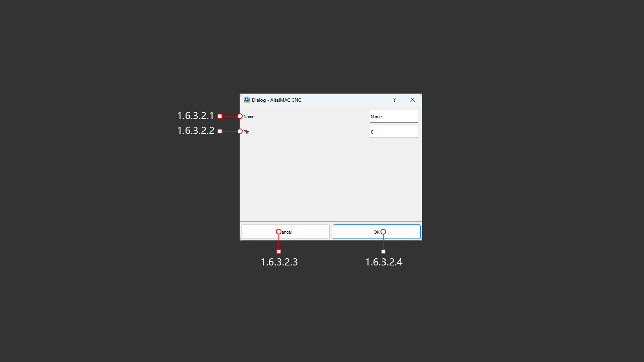Click red square marker beside 1.6.3.2.1
The width and height of the screenshot is (644, 362).
pyautogui.click(x=220, y=116)
